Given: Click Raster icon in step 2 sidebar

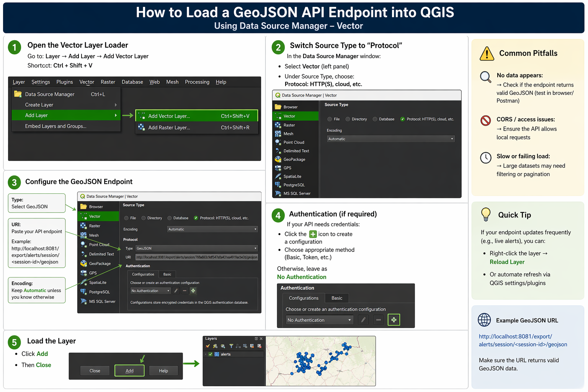Looking at the screenshot, I should click(278, 125).
